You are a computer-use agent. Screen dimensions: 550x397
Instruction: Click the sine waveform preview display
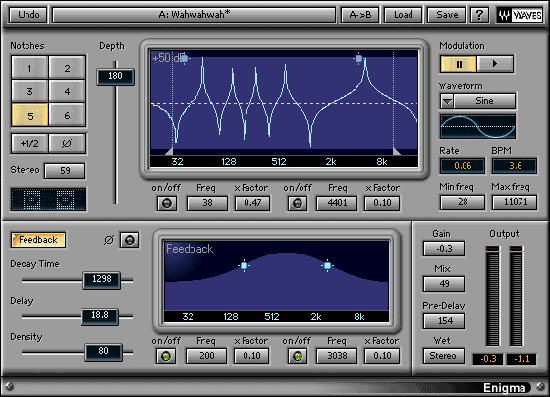[x=478, y=126]
